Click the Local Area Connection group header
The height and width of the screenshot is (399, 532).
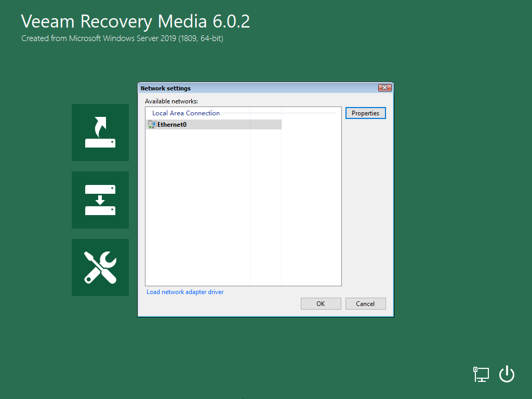click(x=186, y=113)
